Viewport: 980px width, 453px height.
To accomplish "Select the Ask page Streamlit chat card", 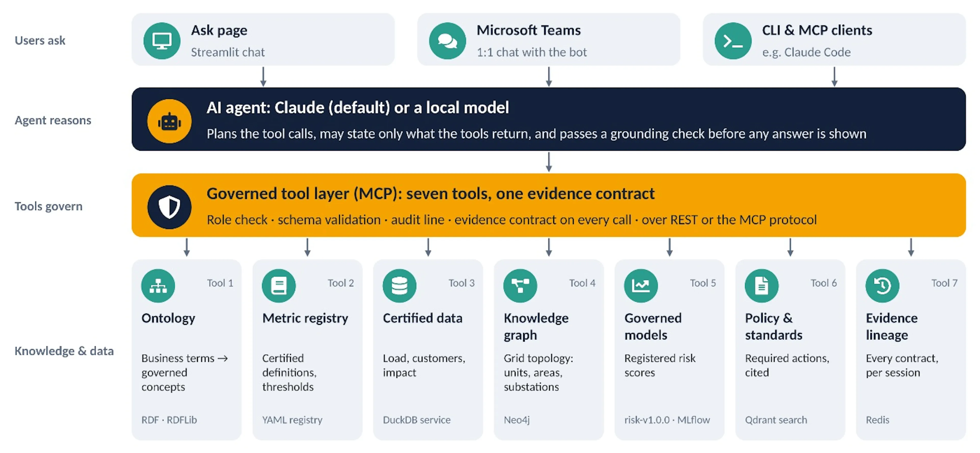I will tap(263, 40).
